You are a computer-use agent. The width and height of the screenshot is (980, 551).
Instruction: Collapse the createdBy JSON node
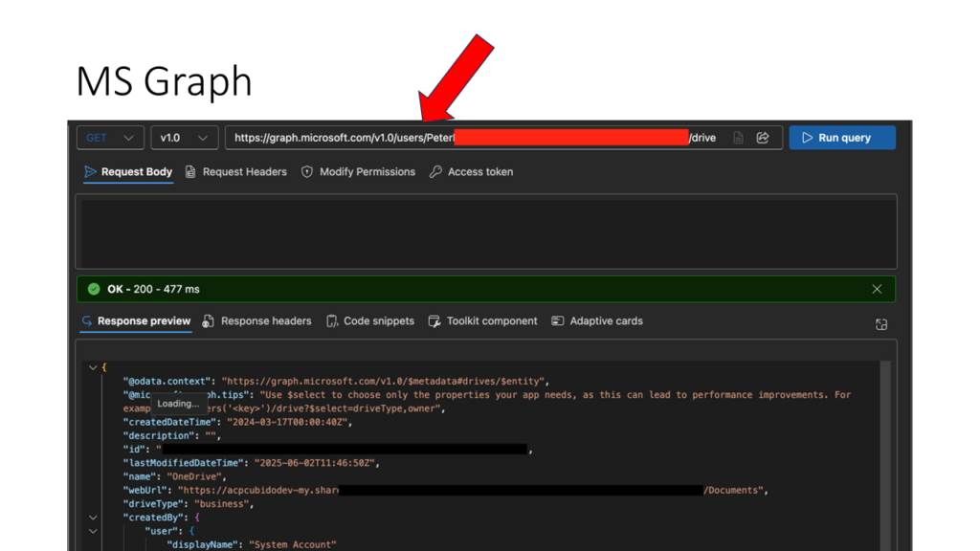click(x=93, y=518)
